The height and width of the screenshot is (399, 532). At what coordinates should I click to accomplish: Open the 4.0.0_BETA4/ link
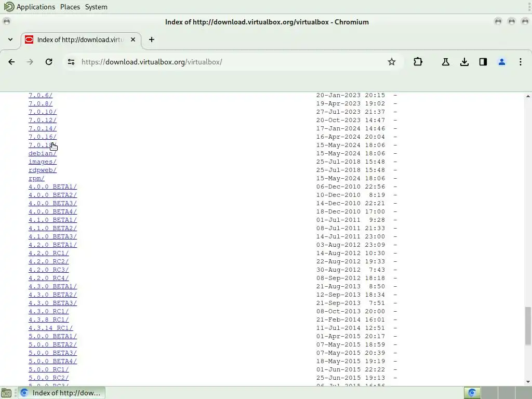click(52, 211)
